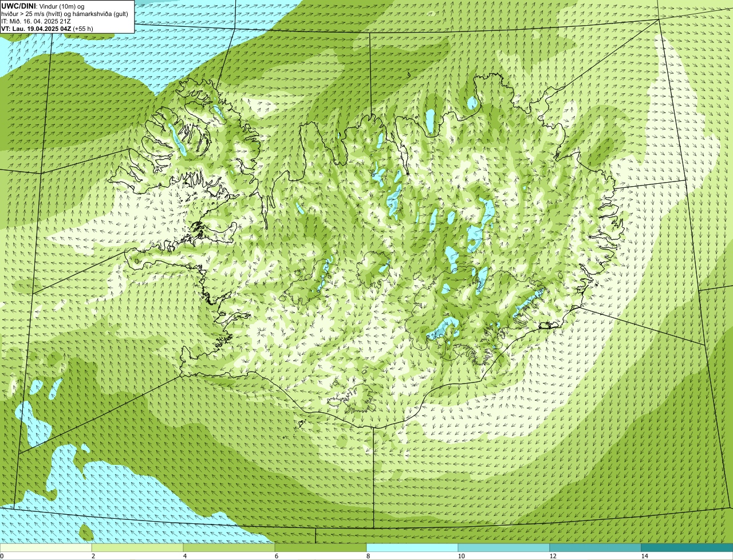Click the 8–10 m/s light cyan legend swatch
The image size is (733, 560).
coord(412,547)
